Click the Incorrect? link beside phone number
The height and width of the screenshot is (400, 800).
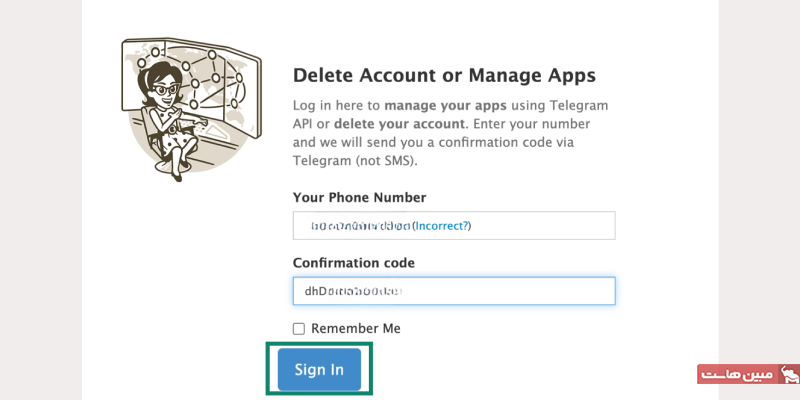[x=441, y=226]
